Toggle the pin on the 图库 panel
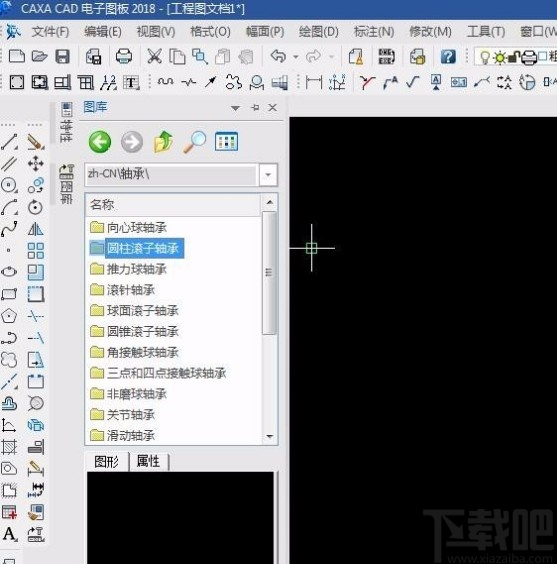557x564 pixels. pyautogui.click(x=255, y=108)
